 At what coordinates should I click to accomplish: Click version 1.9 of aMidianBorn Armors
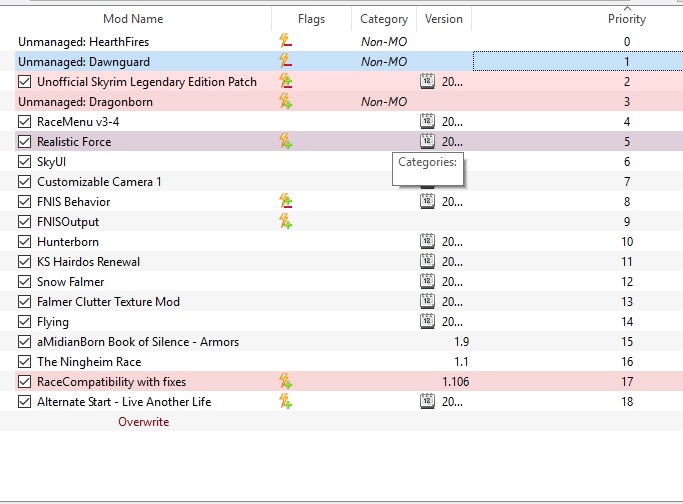[x=461, y=342]
